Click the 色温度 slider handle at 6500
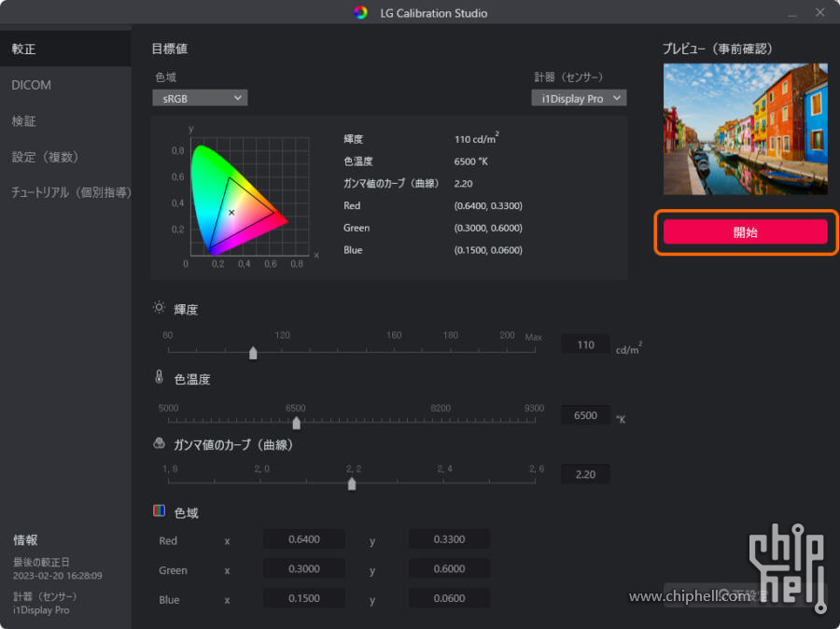This screenshot has height=629, width=840. (296, 422)
